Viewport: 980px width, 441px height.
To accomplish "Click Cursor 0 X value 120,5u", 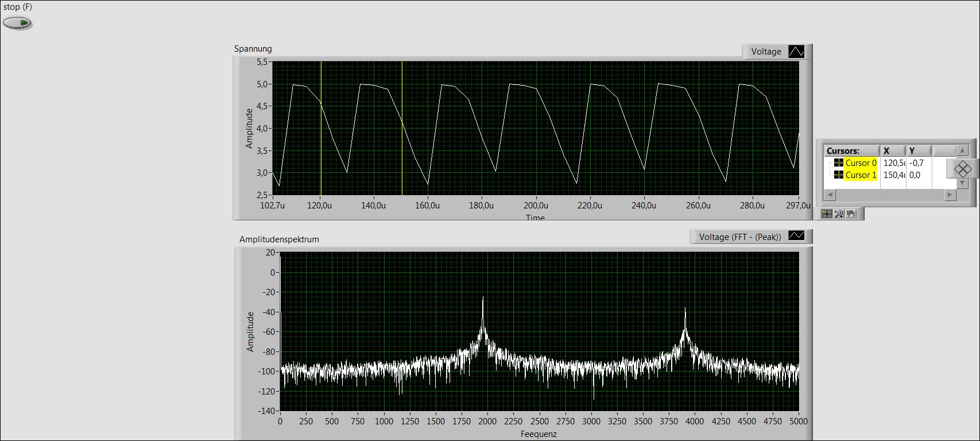I will point(894,163).
